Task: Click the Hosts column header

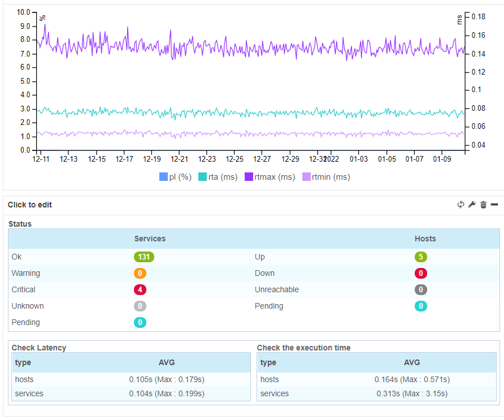Action: point(425,239)
